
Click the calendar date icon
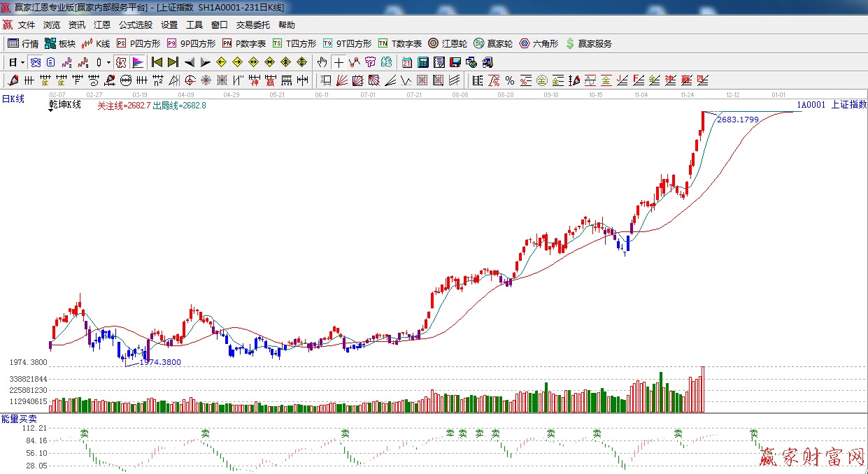point(407,62)
